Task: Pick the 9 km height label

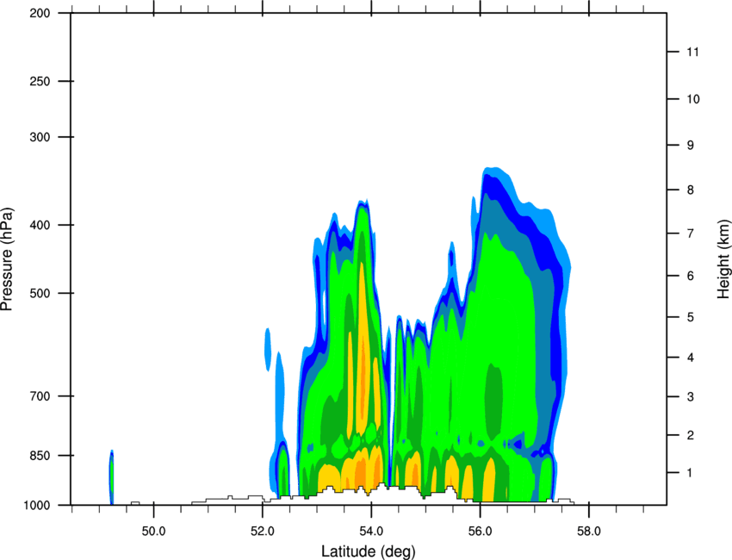Action: coord(691,146)
